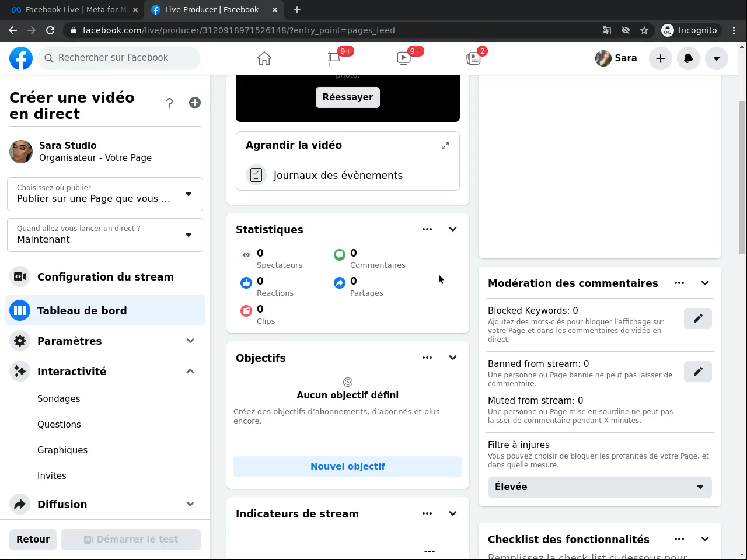
Task: Edit Banned from stream with pencil
Action: (698, 372)
